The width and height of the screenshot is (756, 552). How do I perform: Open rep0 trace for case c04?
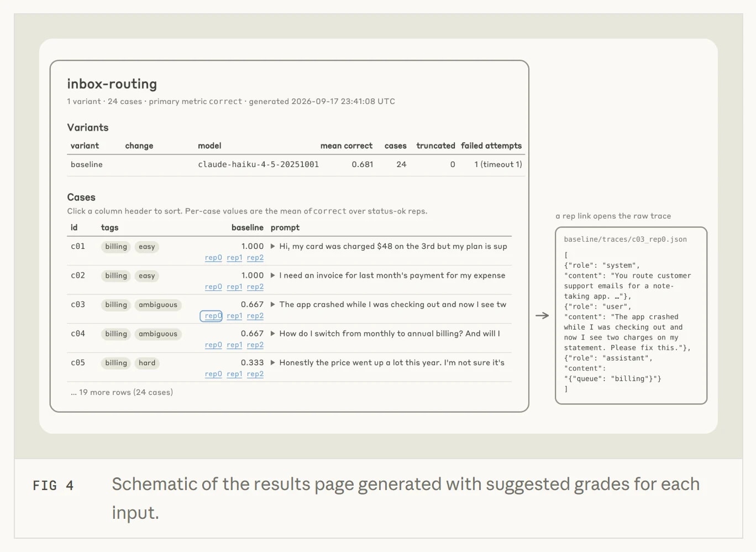[x=213, y=345]
